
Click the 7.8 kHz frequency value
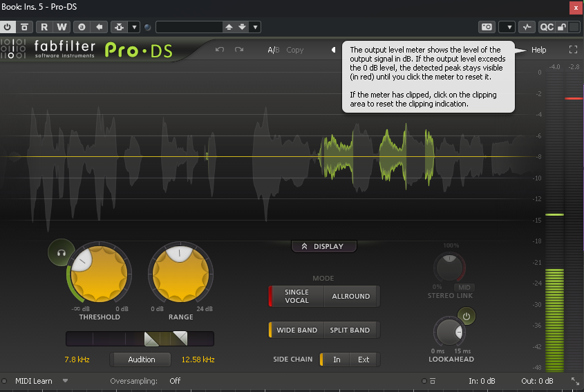77,360
